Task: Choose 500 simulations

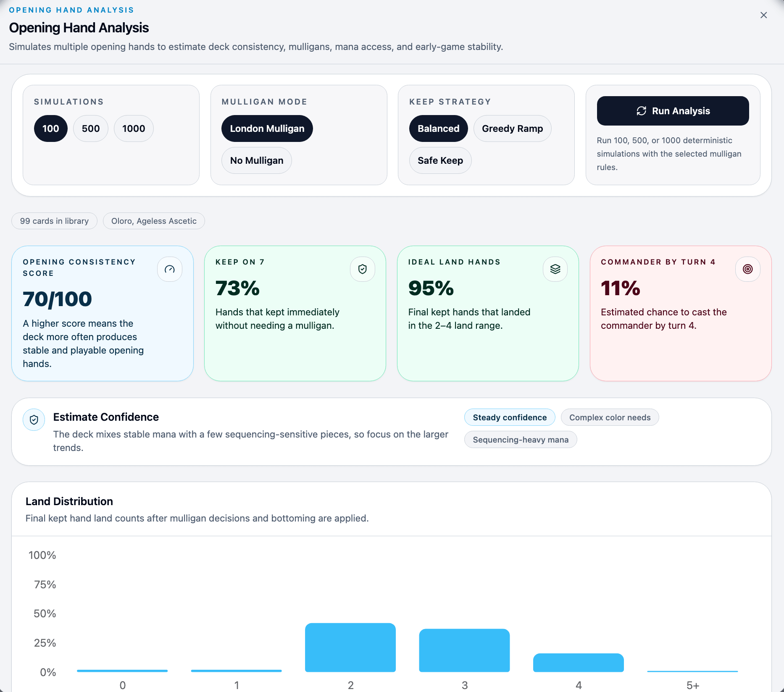Action: tap(90, 128)
